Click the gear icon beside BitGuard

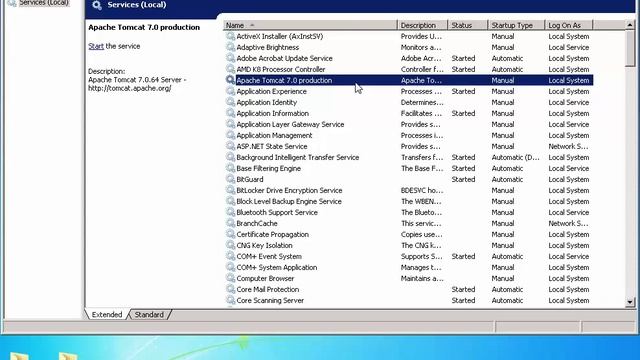click(x=230, y=179)
